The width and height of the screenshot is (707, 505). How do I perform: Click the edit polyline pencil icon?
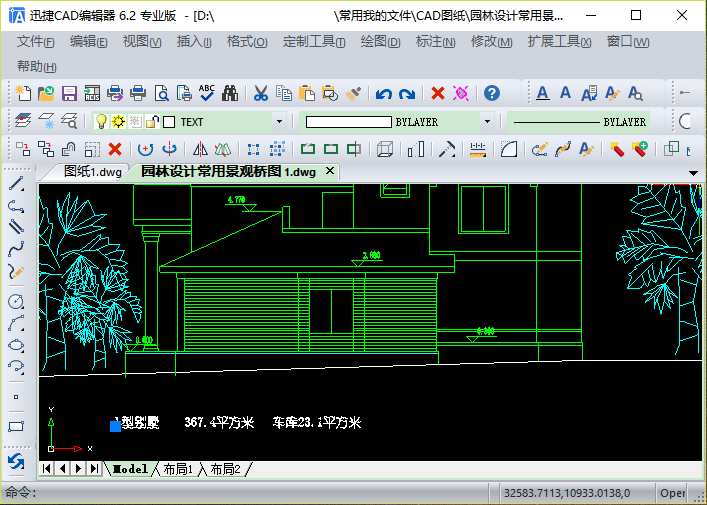click(540, 149)
